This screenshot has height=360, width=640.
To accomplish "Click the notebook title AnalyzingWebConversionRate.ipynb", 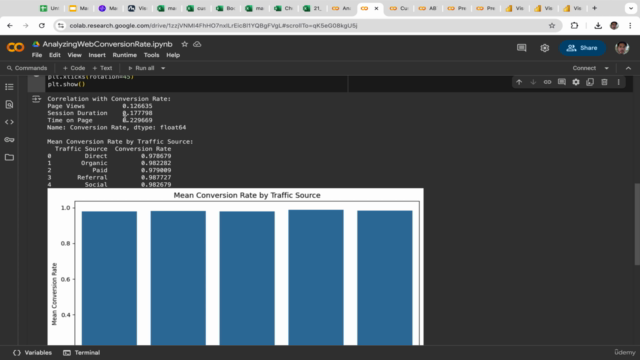I will pyautogui.click(x=107, y=44).
